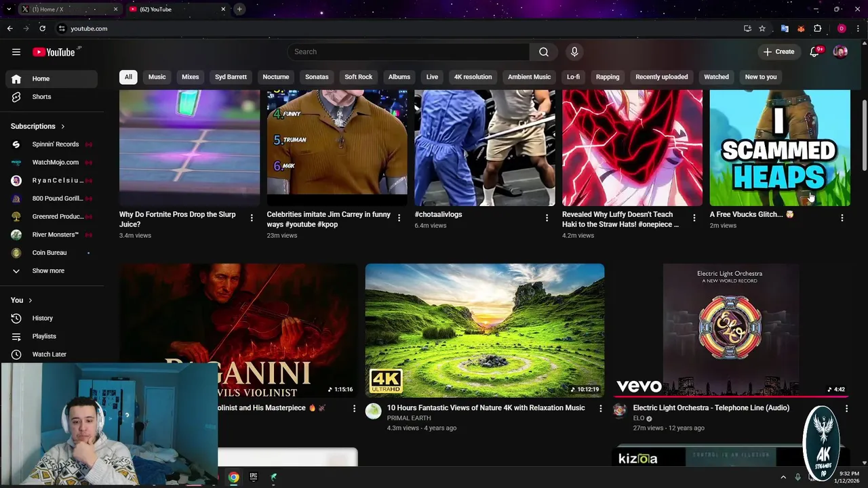Open the YouTube hamburger guide menu
868x488 pixels.
coord(16,52)
